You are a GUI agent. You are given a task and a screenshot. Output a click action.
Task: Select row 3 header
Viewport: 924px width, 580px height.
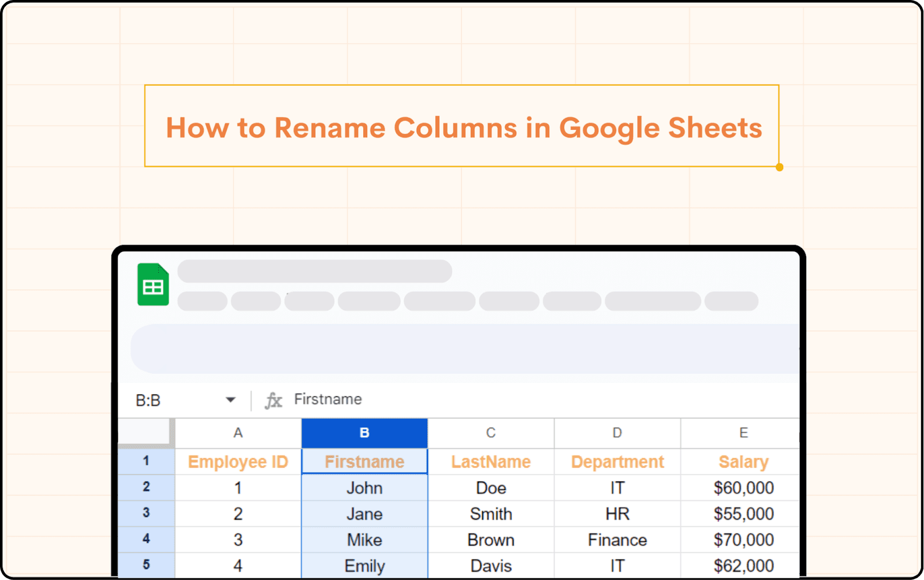click(146, 513)
